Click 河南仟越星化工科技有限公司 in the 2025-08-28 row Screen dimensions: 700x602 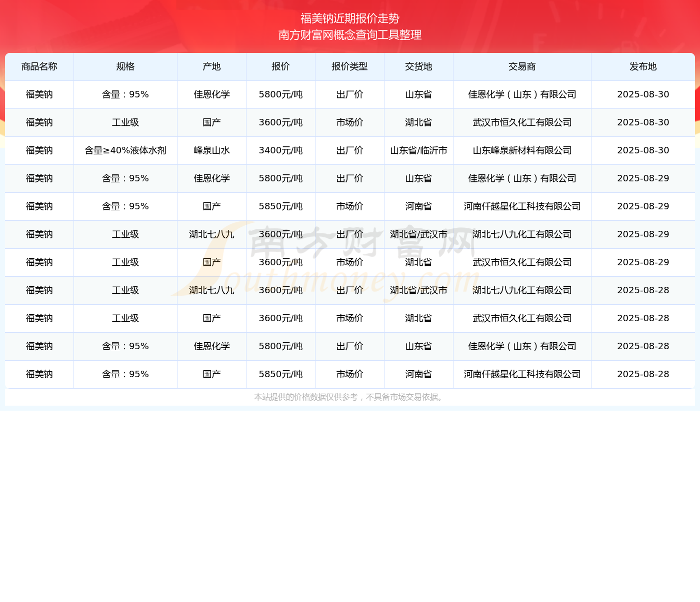coord(522,374)
